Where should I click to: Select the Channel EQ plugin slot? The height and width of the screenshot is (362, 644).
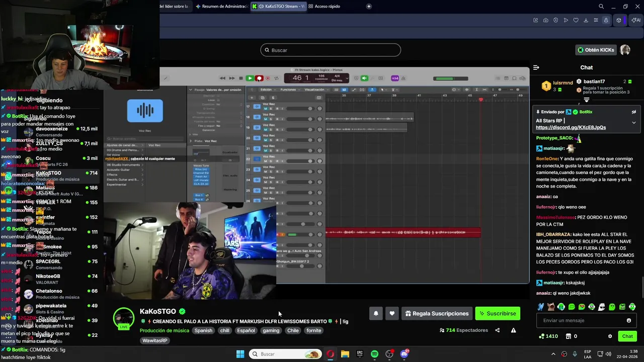point(201,173)
